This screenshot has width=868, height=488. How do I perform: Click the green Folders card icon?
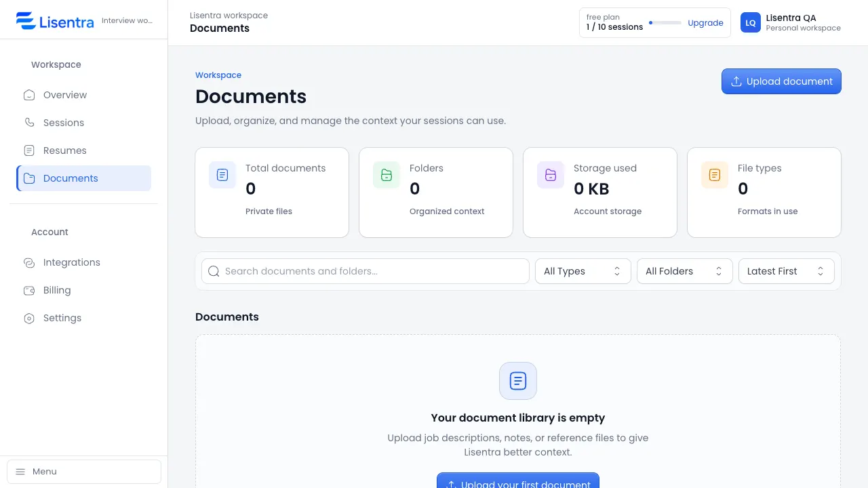click(387, 175)
